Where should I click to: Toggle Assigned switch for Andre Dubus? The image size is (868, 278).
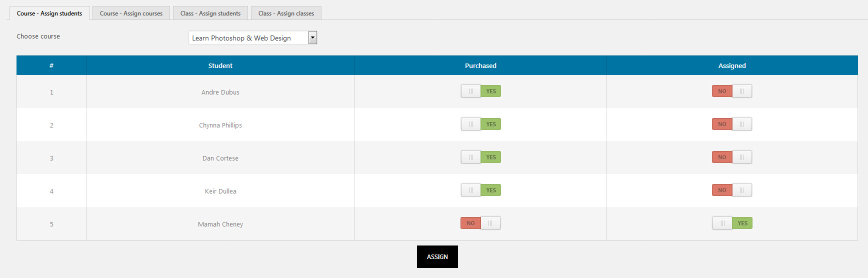tap(731, 91)
